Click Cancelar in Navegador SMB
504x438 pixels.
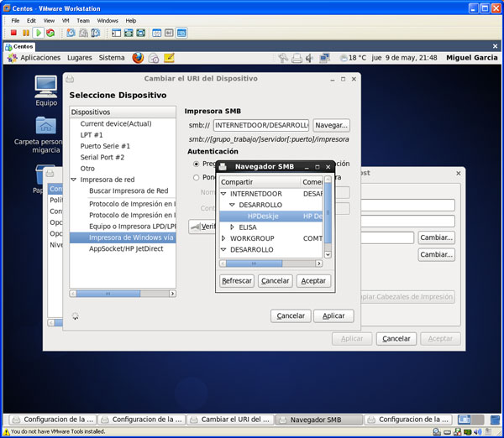pyautogui.click(x=276, y=281)
